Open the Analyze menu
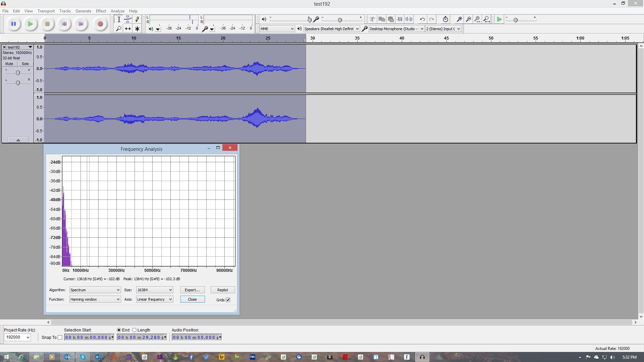The height and width of the screenshot is (362, 644). pos(117,11)
